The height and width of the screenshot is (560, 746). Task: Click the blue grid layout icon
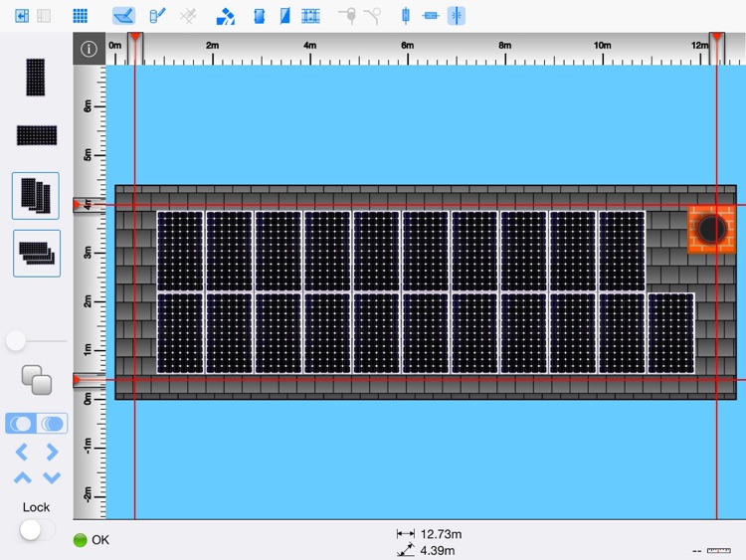(x=81, y=16)
